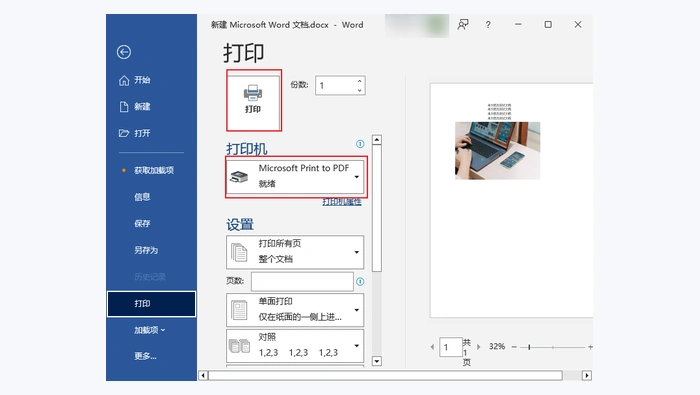Click the 页数 pages input field
The width and height of the screenshot is (700, 395).
[x=302, y=282]
